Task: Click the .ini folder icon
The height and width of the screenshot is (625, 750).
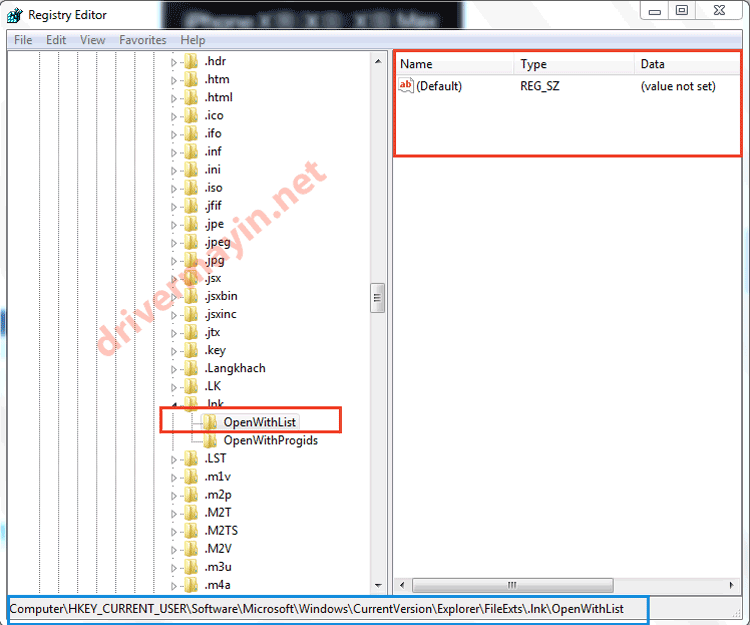Action: point(191,170)
